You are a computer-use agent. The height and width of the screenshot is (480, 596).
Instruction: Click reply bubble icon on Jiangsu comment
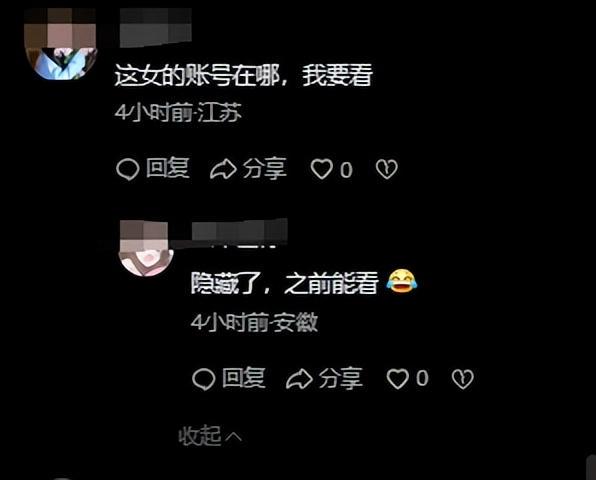[x=128, y=169]
